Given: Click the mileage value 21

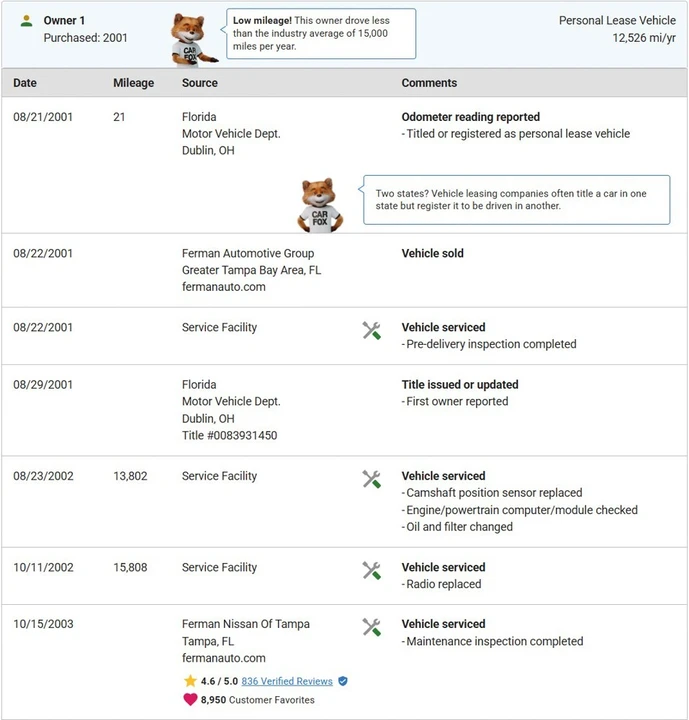Looking at the screenshot, I should (x=119, y=117).
